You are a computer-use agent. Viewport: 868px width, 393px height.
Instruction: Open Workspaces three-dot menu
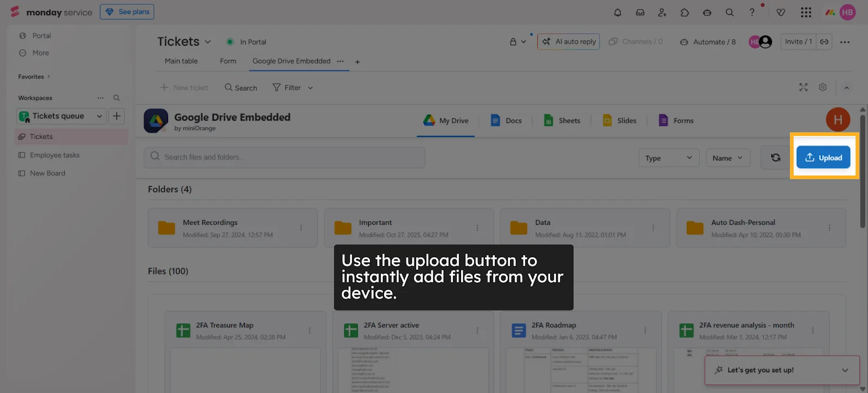click(x=100, y=98)
